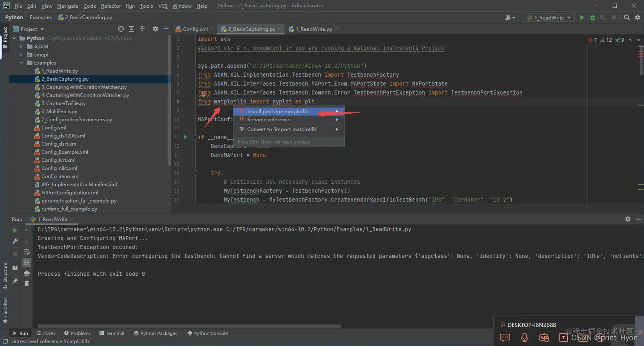
Task: Open the VCS menu
Action: coord(163,6)
